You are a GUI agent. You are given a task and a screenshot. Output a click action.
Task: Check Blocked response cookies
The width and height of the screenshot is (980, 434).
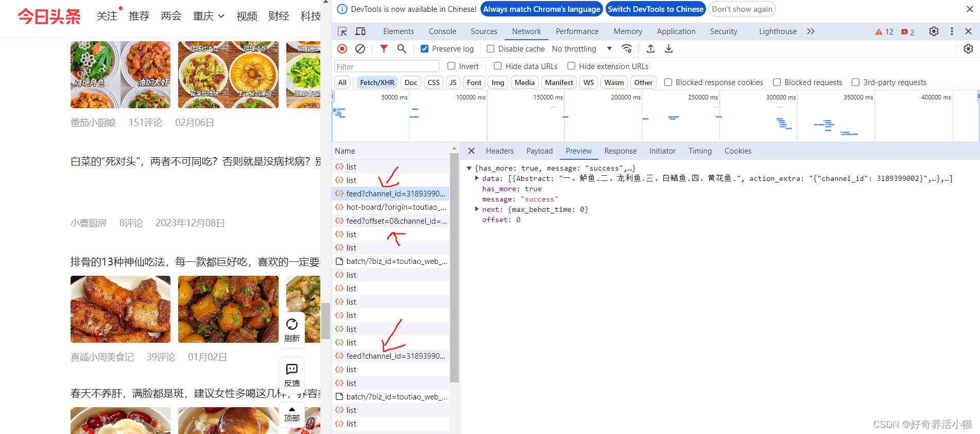(668, 82)
